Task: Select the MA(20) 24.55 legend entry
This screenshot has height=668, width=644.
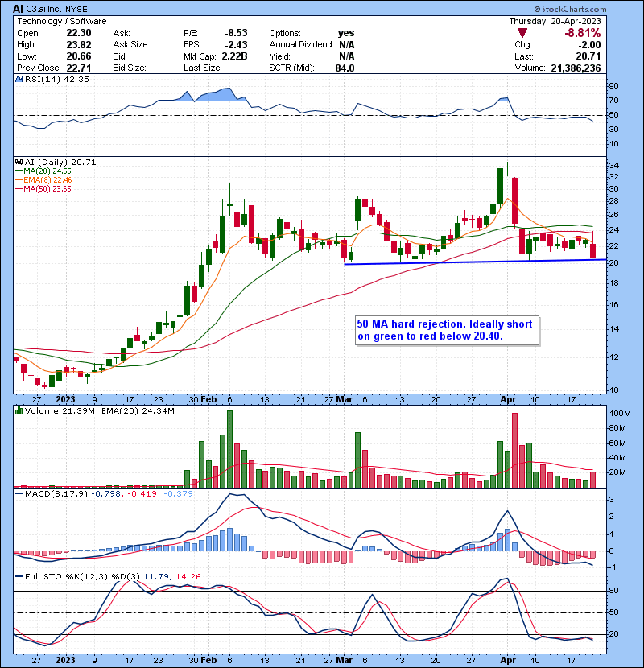Action: (x=43, y=171)
